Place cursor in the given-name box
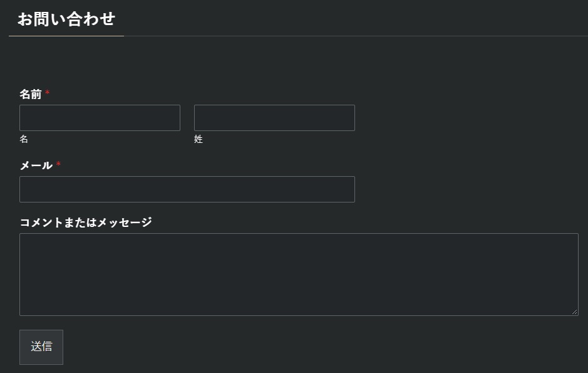588x373 pixels. pyautogui.click(x=100, y=118)
